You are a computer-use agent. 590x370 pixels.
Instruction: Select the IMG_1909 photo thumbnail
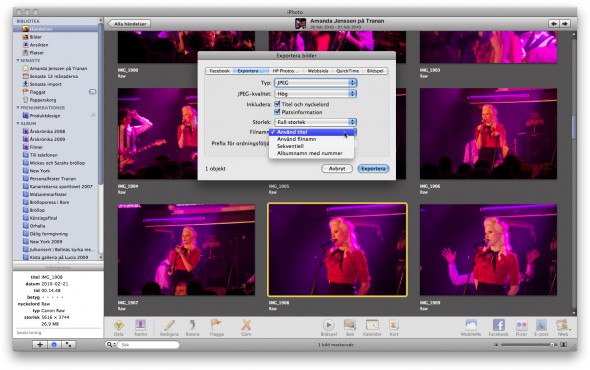pyautogui.click(x=488, y=250)
